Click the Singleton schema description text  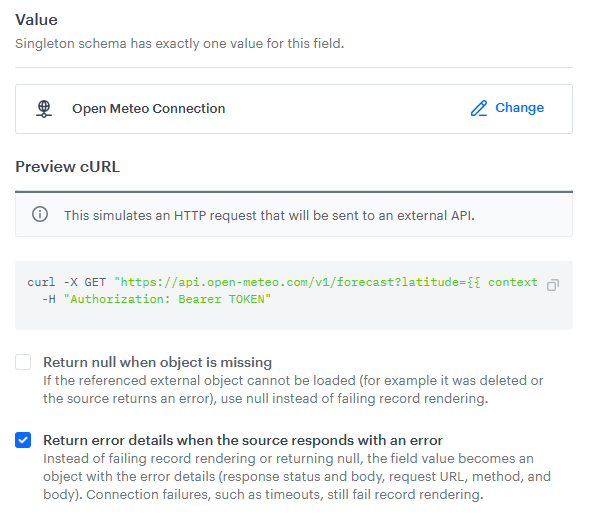click(x=179, y=44)
